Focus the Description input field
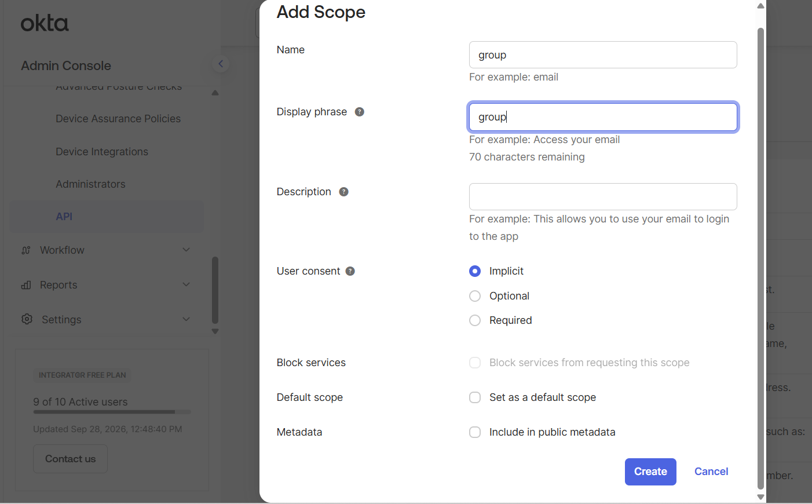 point(603,196)
